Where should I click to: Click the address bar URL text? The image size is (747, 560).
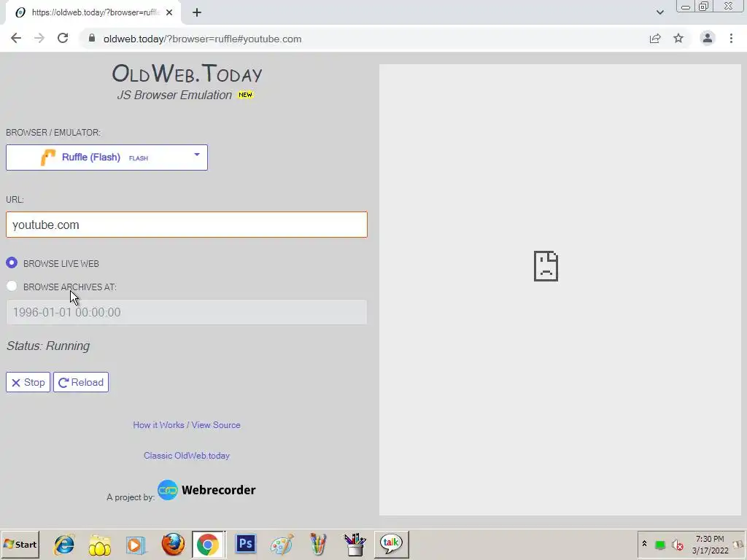(203, 39)
